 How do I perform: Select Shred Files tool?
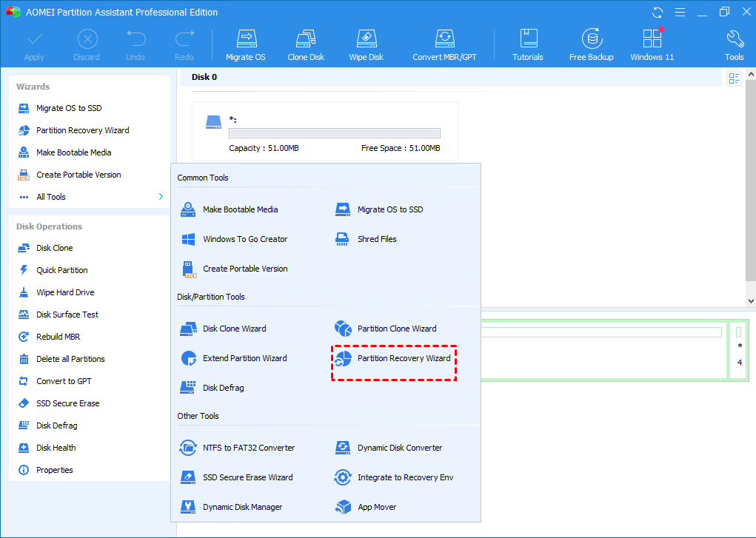(x=366, y=238)
